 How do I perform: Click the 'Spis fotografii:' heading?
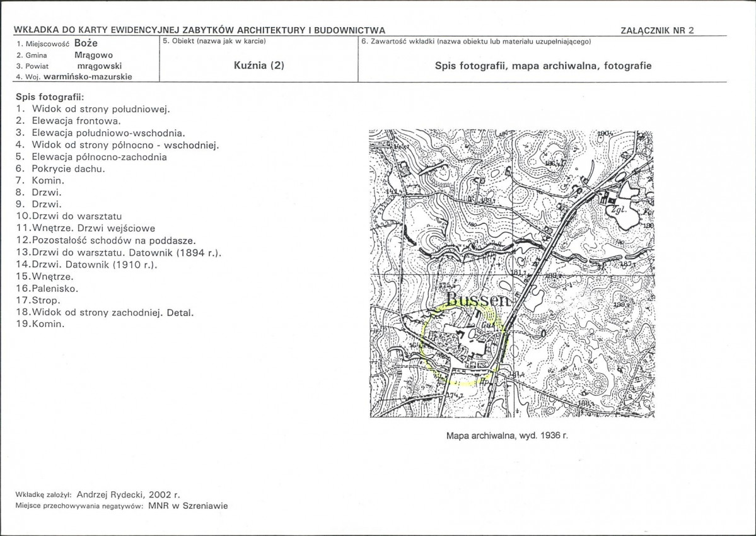click(50, 97)
